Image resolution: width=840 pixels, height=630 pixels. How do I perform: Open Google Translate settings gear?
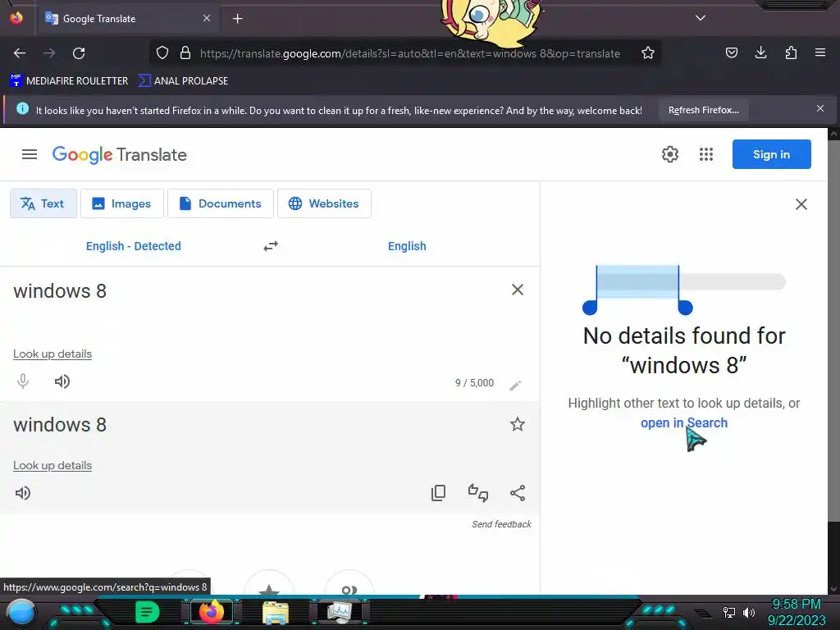tap(669, 154)
